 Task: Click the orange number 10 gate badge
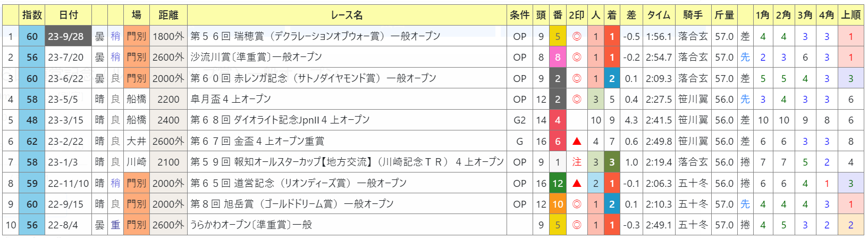point(558,204)
